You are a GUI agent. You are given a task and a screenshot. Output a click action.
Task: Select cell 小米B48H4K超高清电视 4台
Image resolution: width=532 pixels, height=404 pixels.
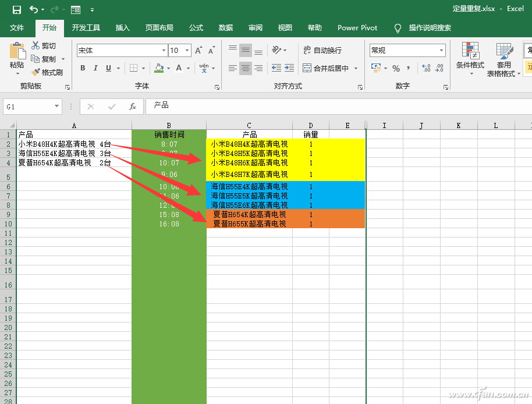pos(74,144)
